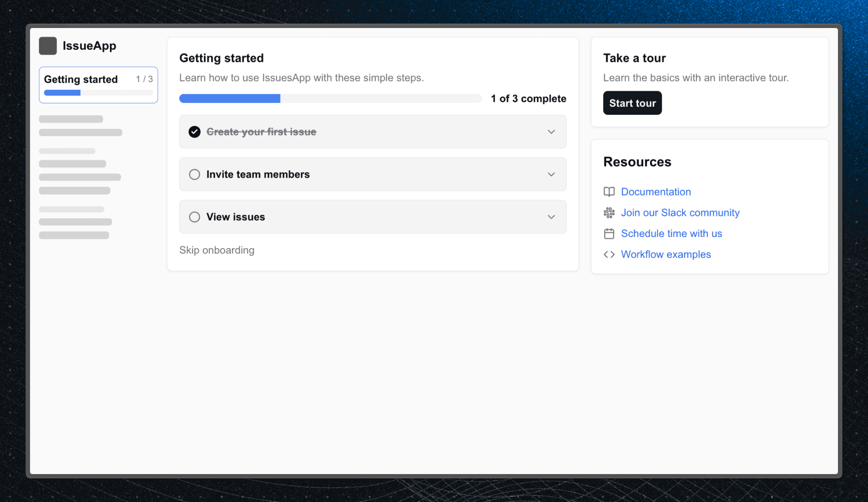Click the Documentation book icon
The width and height of the screenshot is (868, 502).
point(609,192)
